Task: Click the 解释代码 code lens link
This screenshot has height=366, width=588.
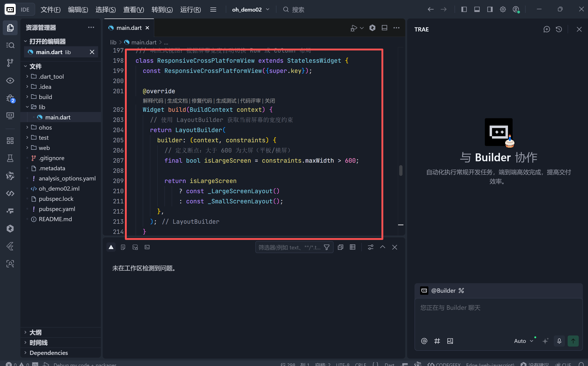Action: 153,101
